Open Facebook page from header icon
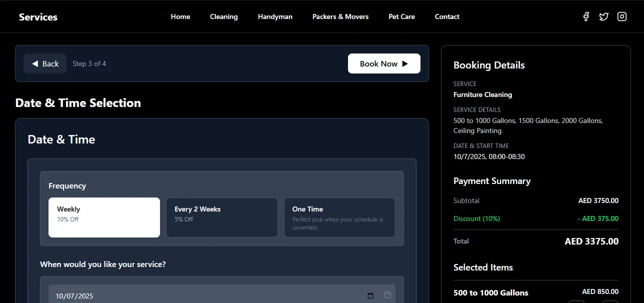Image resolution: width=644 pixels, height=303 pixels. [x=585, y=16]
